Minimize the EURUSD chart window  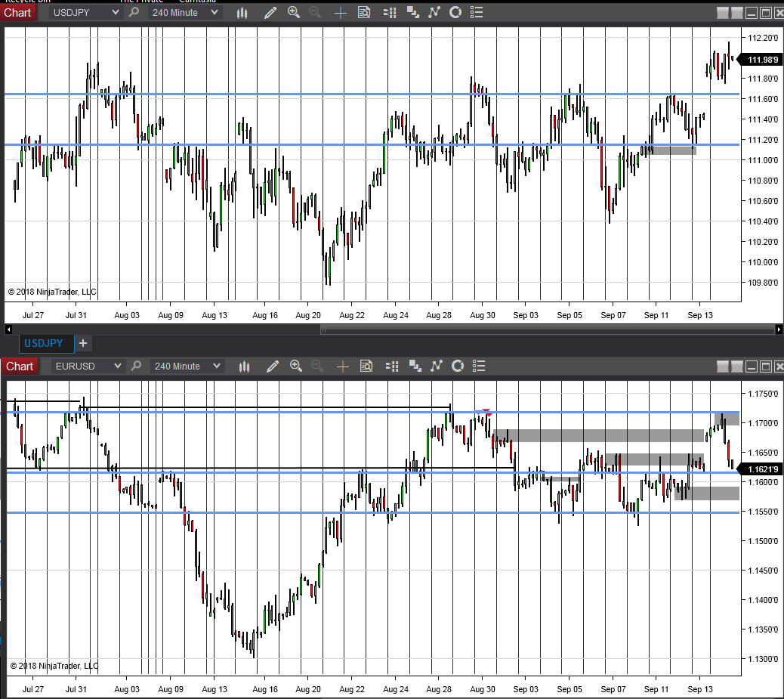[751, 367]
